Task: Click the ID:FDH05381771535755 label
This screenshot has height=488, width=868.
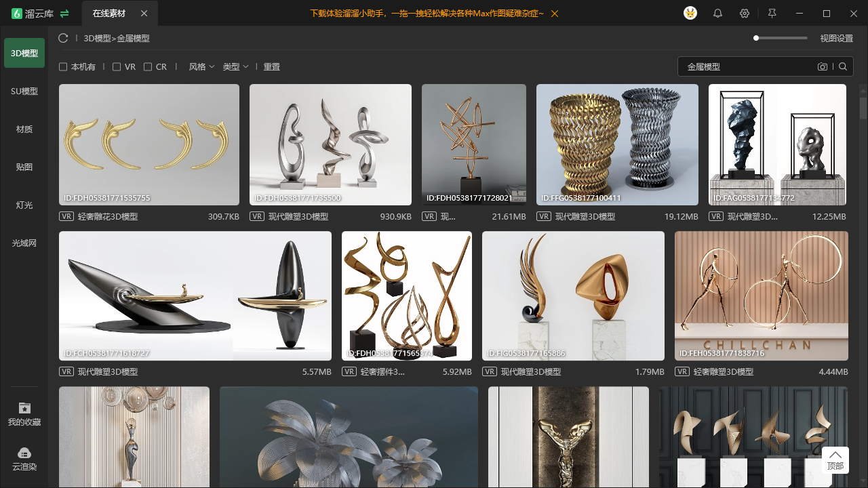Action: click(x=106, y=199)
